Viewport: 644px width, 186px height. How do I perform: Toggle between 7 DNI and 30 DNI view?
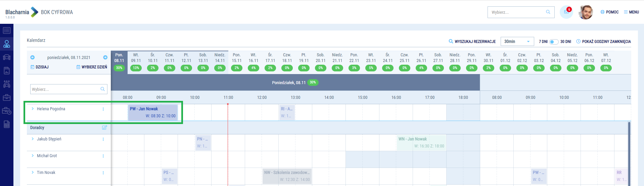tap(554, 42)
